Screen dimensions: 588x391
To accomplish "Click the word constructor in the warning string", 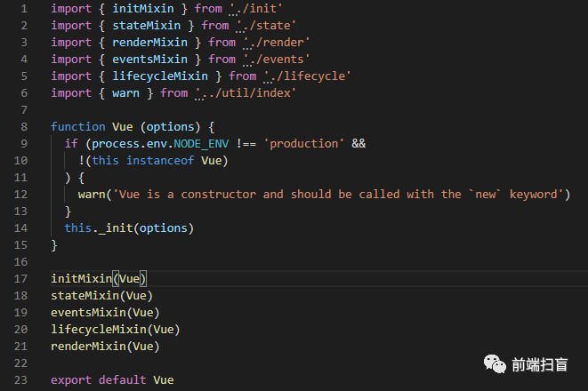I will [x=219, y=194].
